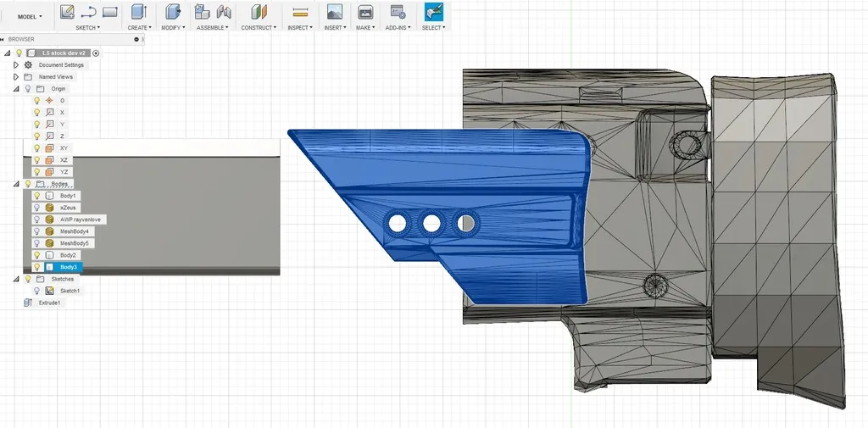
Task: Open the MODIFY menu
Action: 173,28
